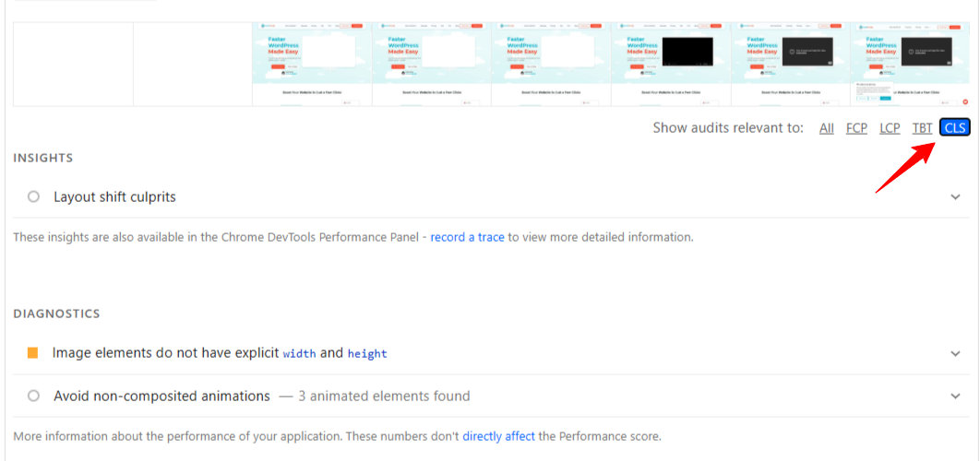This screenshot has height=461, width=980.
Task: Click the gray circle icon beside Layout shift culprits
Action: (34, 196)
